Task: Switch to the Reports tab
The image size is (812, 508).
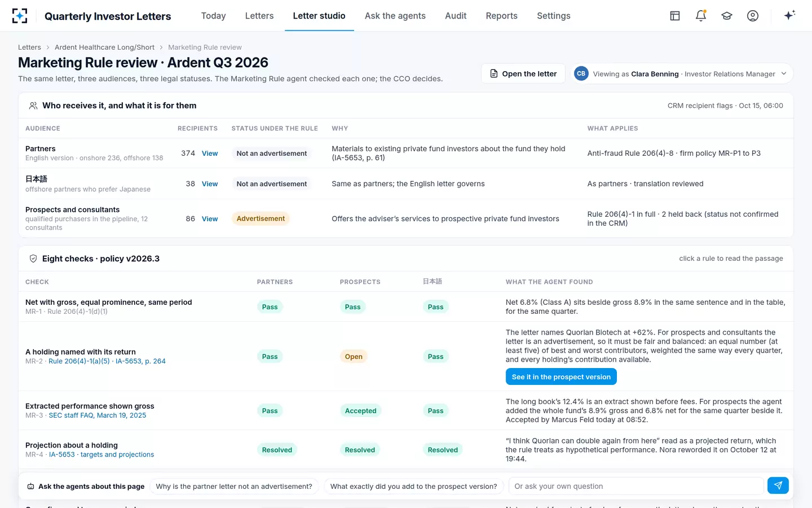Action: point(502,16)
